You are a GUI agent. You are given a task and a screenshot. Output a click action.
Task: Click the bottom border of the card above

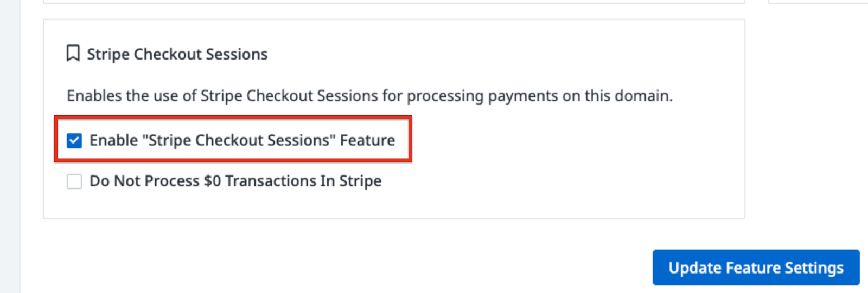pos(394,3)
